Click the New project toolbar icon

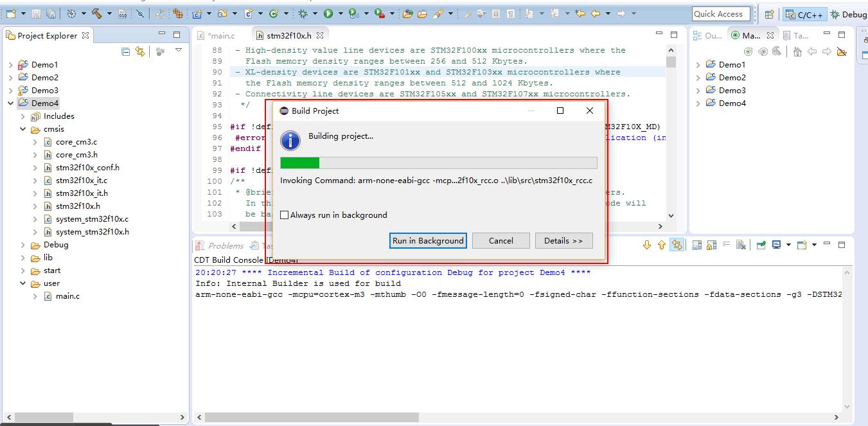coord(11,13)
